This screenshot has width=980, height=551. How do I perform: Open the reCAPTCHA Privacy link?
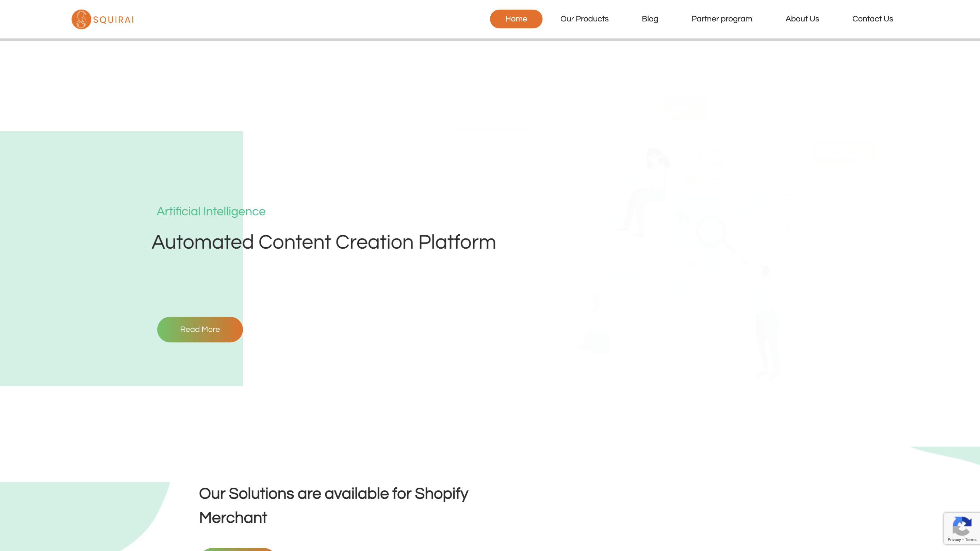954,539
